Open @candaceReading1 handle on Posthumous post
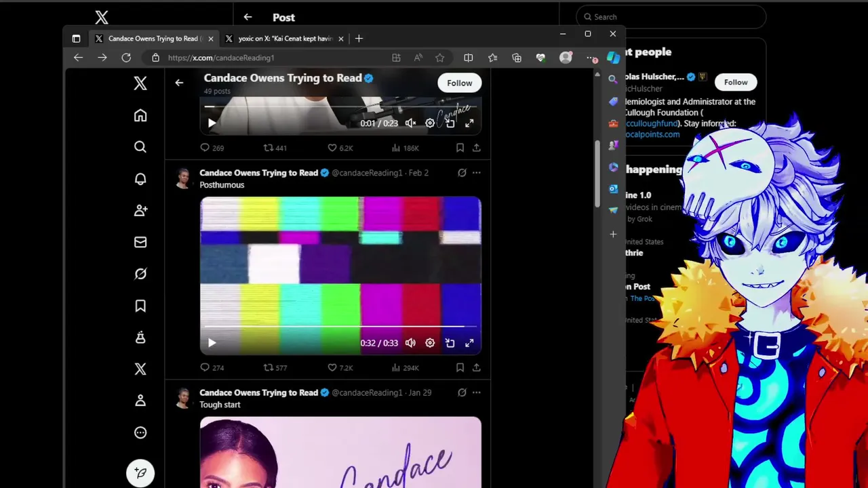This screenshot has height=488, width=868. coord(367,173)
